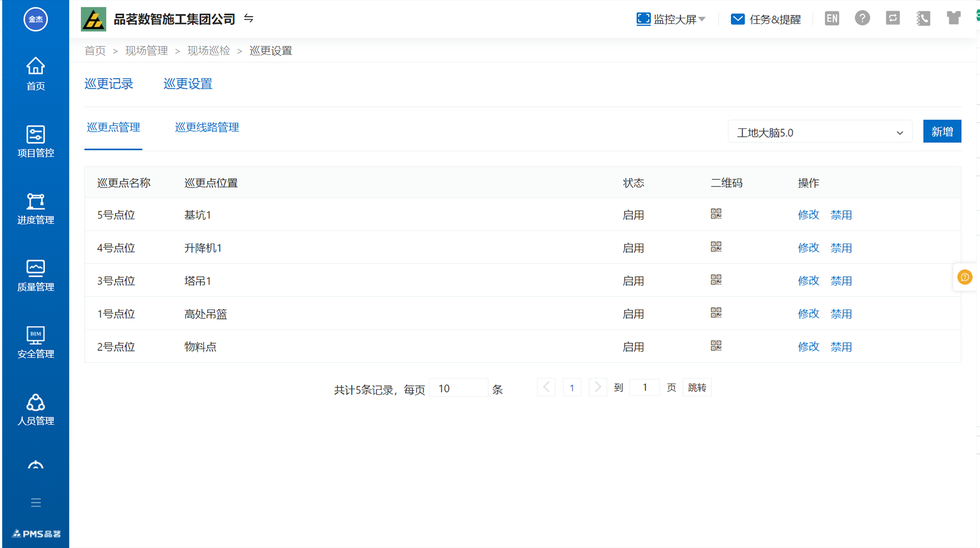This screenshot has width=980, height=548.
Task: Show QR code for 5号点位
Action: [x=716, y=214]
